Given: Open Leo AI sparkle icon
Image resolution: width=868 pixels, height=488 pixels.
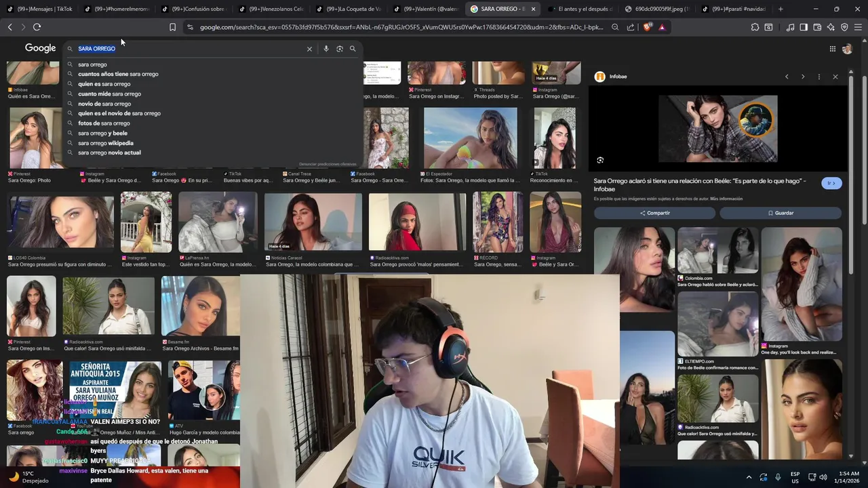Looking at the screenshot, I should 831,27.
